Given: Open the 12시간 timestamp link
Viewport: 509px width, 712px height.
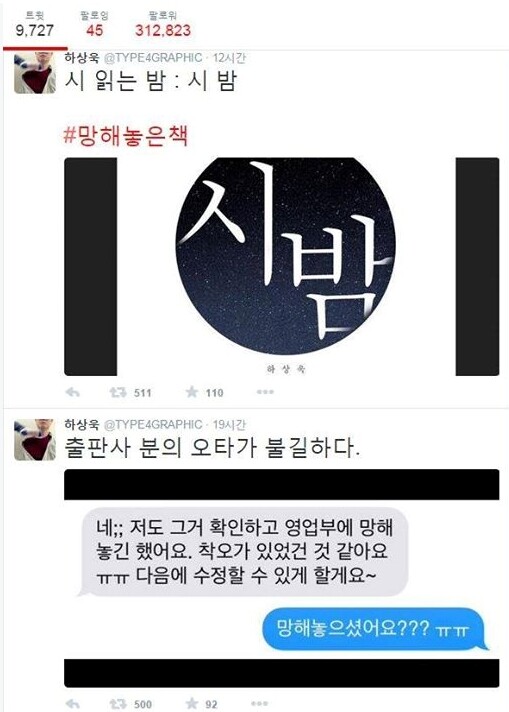Looking at the screenshot, I should 229,58.
